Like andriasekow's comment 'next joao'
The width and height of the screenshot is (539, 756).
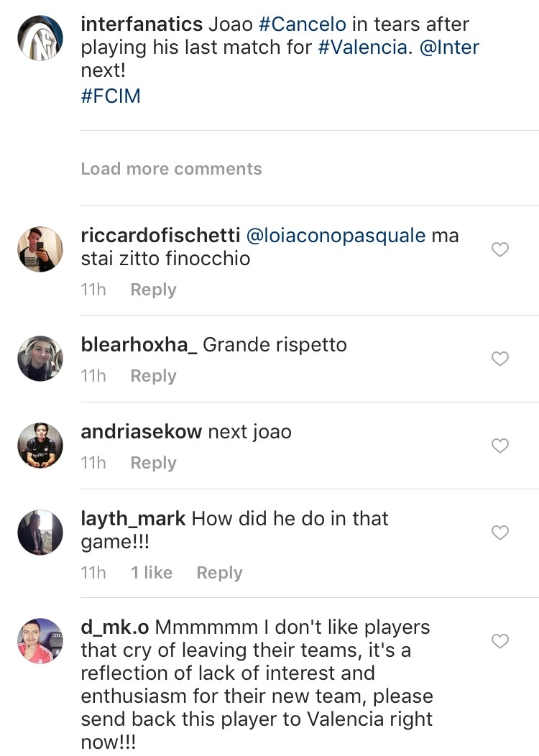pyautogui.click(x=499, y=446)
